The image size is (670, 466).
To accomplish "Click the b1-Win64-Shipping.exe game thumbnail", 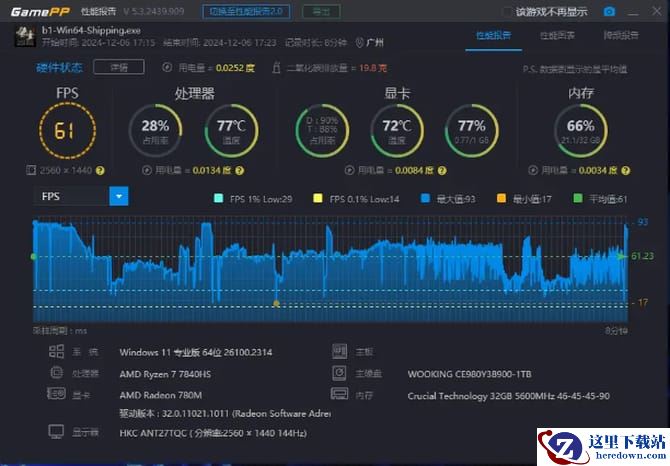I will pos(25,36).
